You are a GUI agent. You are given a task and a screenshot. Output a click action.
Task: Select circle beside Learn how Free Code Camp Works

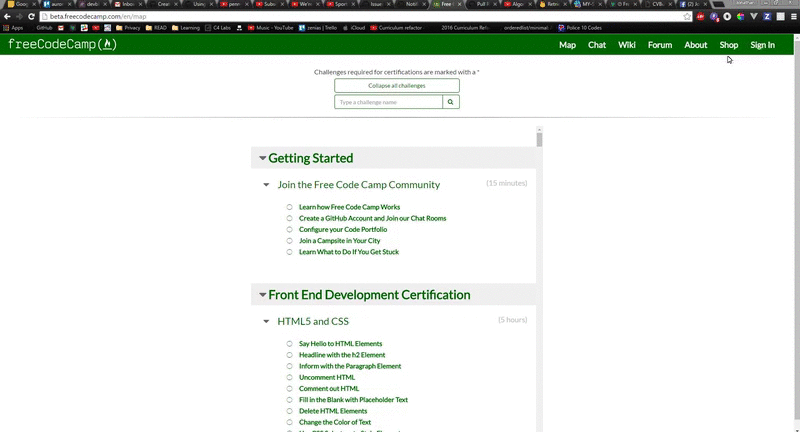pos(289,207)
